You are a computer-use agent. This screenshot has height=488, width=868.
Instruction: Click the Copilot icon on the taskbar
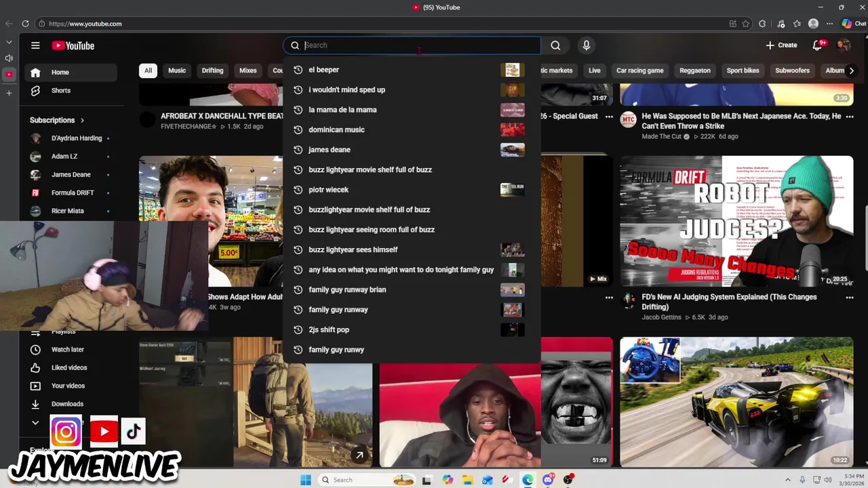pyautogui.click(x=448, y=480)
